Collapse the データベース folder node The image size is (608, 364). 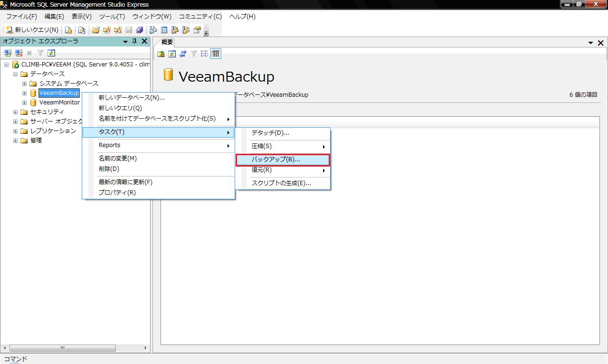click(15, 74)
